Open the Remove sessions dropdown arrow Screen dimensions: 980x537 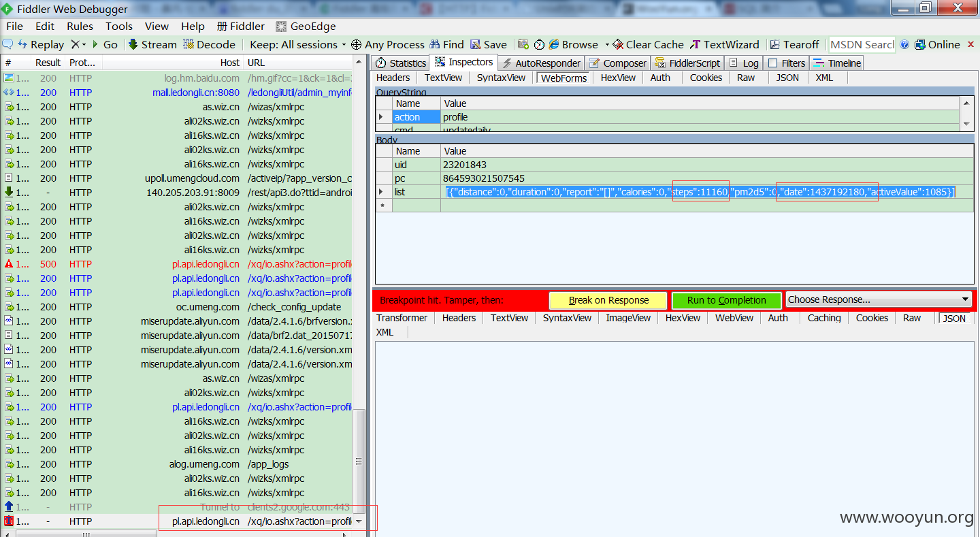(84, 45)
